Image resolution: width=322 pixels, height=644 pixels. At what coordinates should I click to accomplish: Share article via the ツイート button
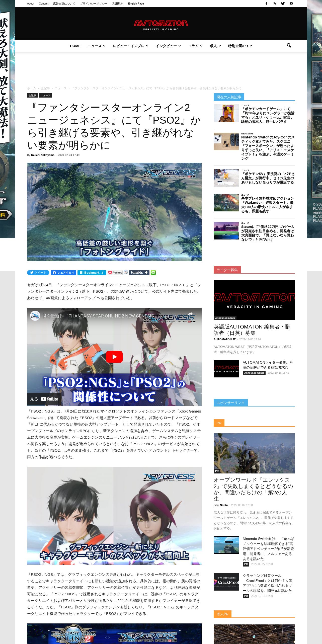(x=38, y=273)
